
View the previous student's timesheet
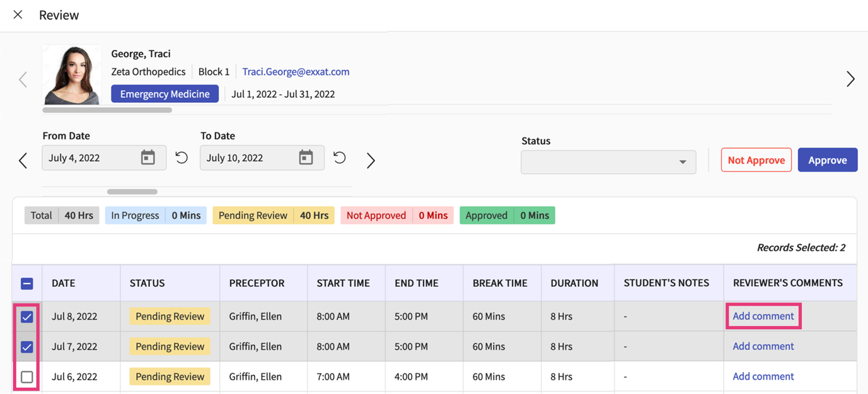pos(23,79)
